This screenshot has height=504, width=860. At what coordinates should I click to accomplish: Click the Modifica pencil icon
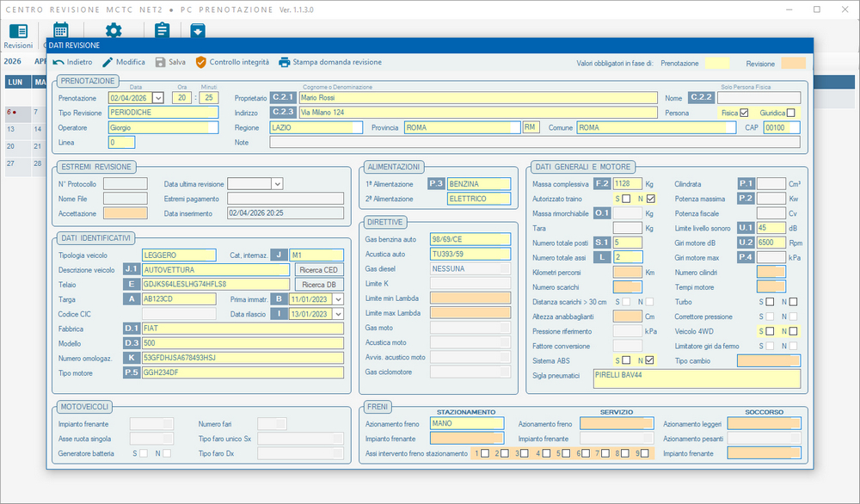click(x=108, y=62)
